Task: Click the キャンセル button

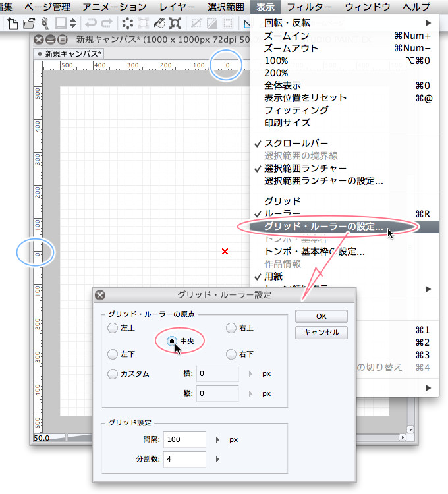Action: [322, 333]
